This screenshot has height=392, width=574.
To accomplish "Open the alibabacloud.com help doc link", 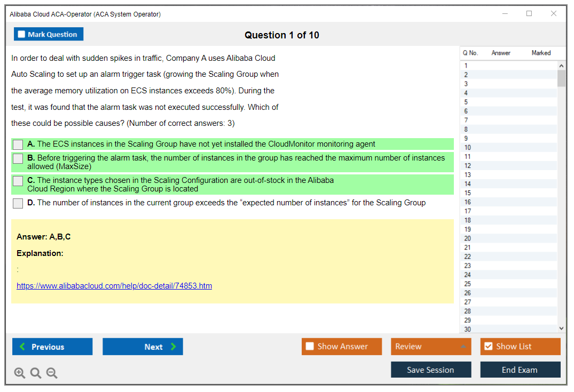I will pyautogui.click(x=114, y=286).
